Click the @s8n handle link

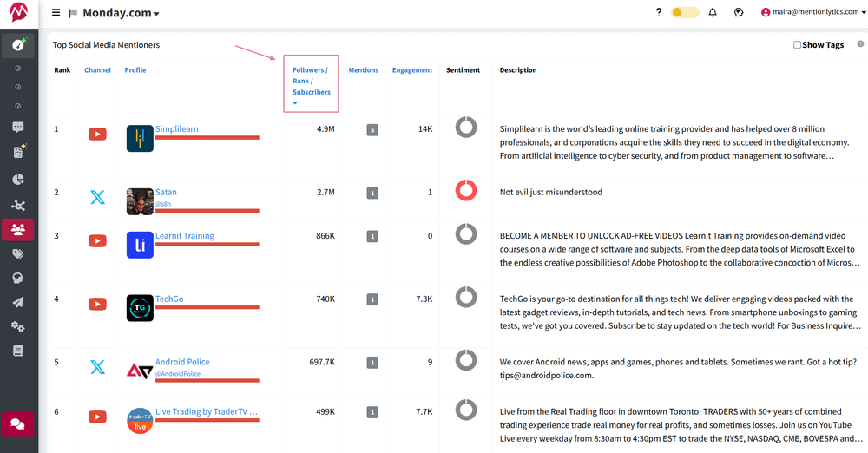[x=163, y=204]
